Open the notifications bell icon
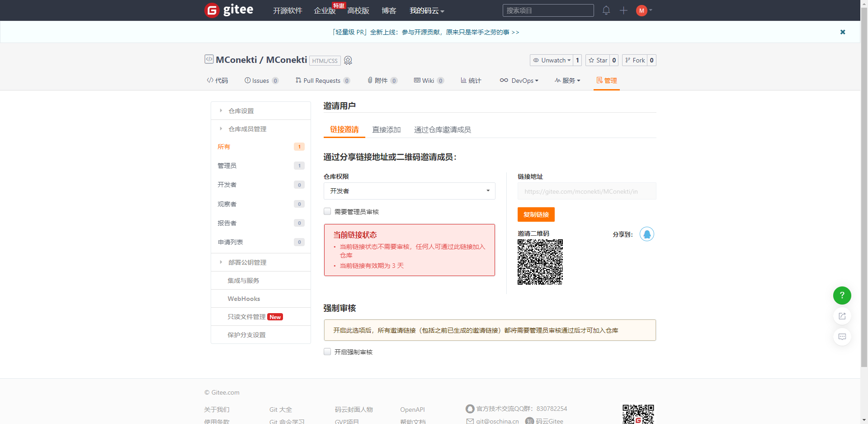The height and width of the screenshot is (424, 868). pos(606,10)
